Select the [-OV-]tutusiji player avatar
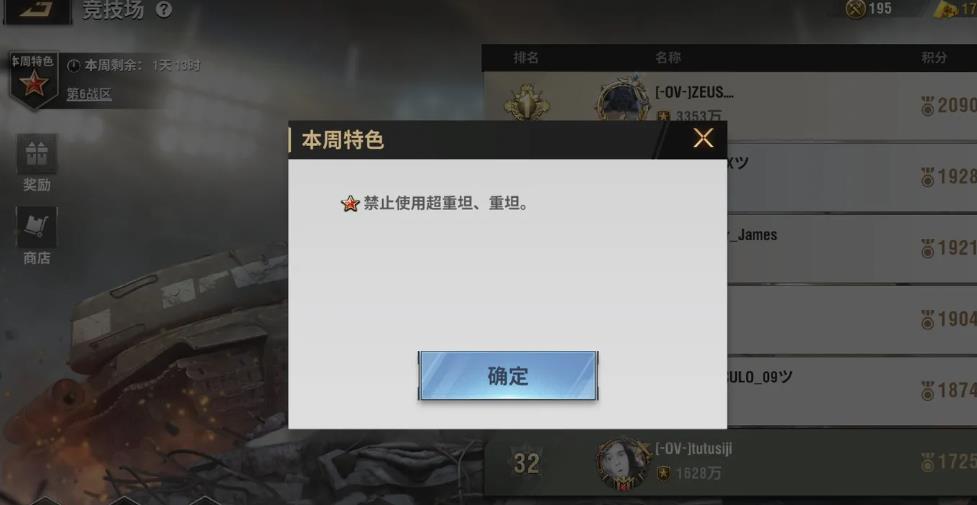977x505 pixels. pyautogui.click(x=623, y=463)
